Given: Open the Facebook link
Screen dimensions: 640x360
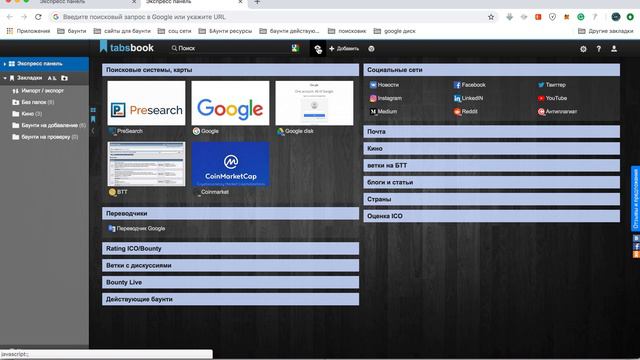Looking at the screenshot, I should [x=469, y=85].
